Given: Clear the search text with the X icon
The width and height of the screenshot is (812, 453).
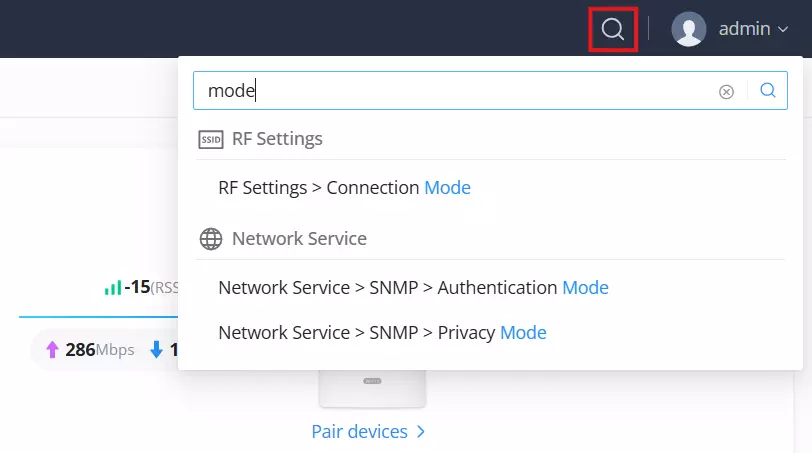Looking at the screenshot, I should [726, 92].
